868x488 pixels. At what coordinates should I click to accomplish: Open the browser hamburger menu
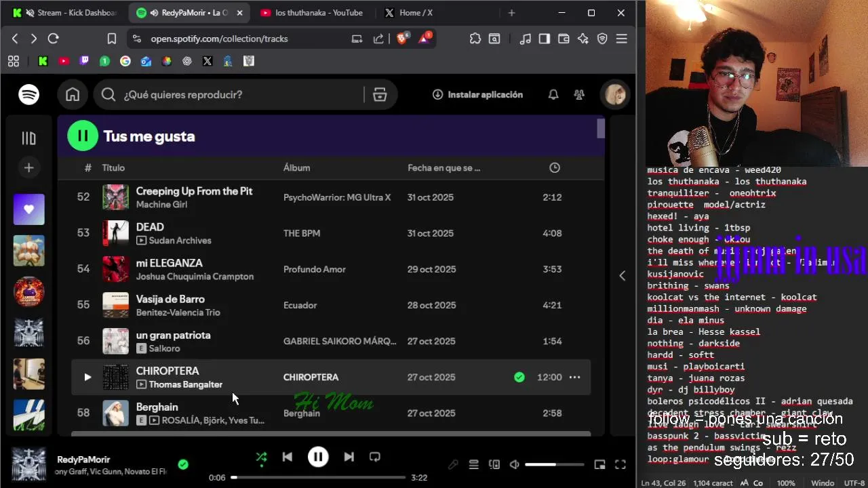coord(622,39)
